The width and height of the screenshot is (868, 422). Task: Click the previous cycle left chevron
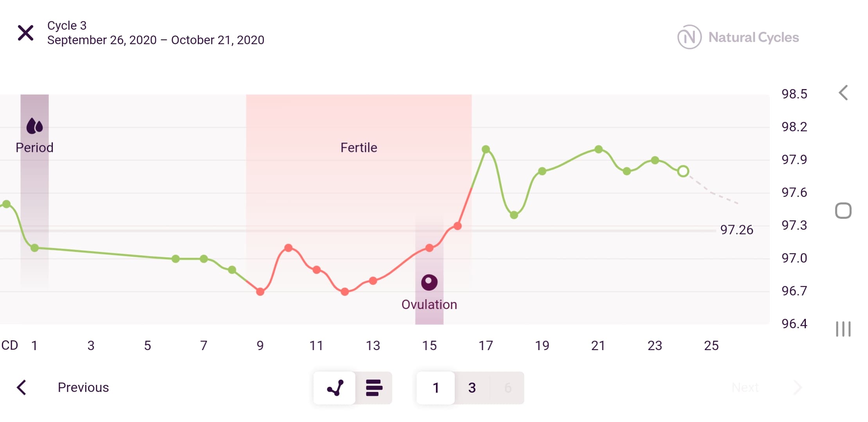[x=22, y=387]
